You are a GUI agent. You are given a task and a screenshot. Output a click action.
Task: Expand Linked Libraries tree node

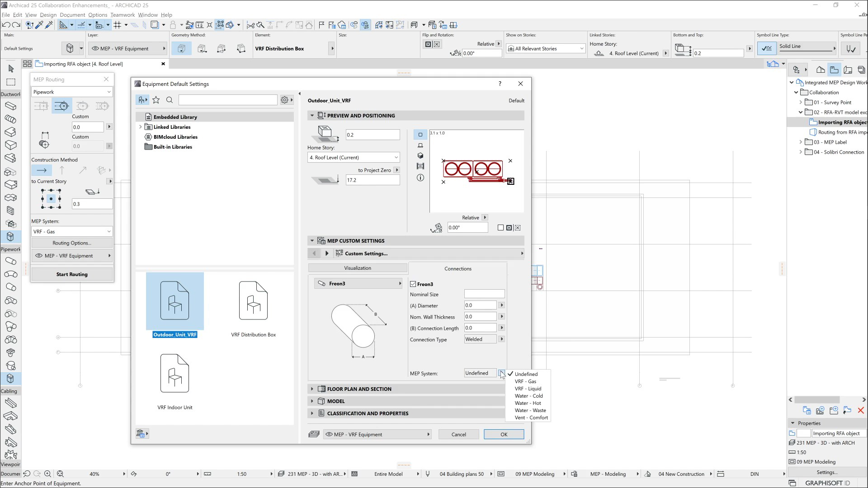click(141, 127)
